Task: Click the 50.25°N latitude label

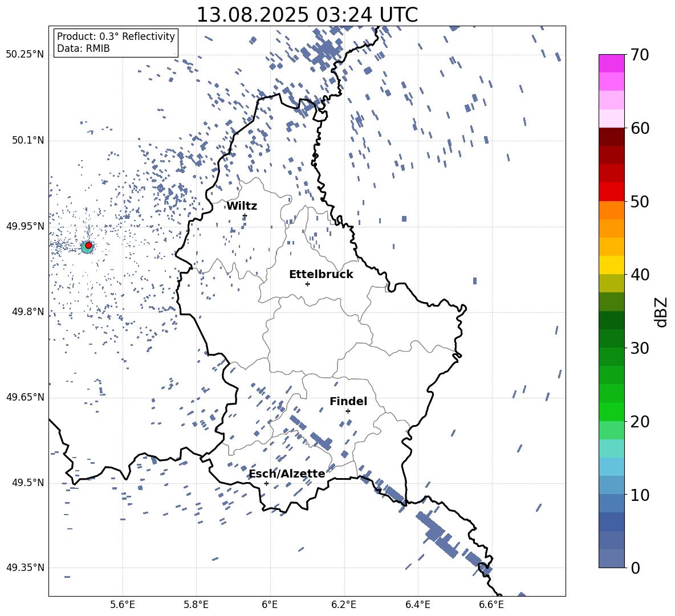Action: tap(25, 55)
